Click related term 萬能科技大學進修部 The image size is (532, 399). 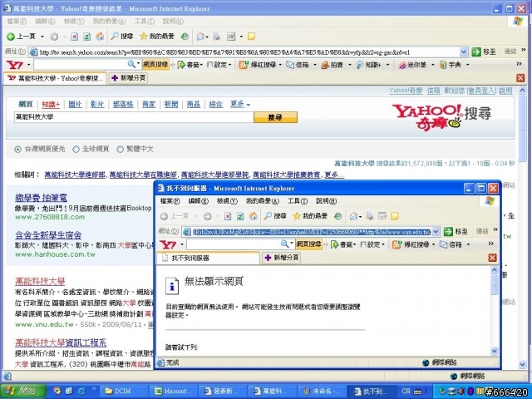point(75,175)
